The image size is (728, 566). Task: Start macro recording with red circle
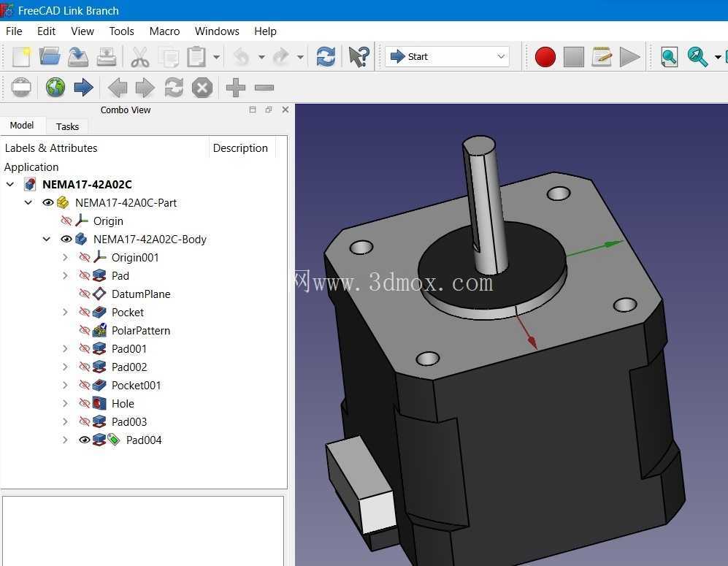coord(545,57)
